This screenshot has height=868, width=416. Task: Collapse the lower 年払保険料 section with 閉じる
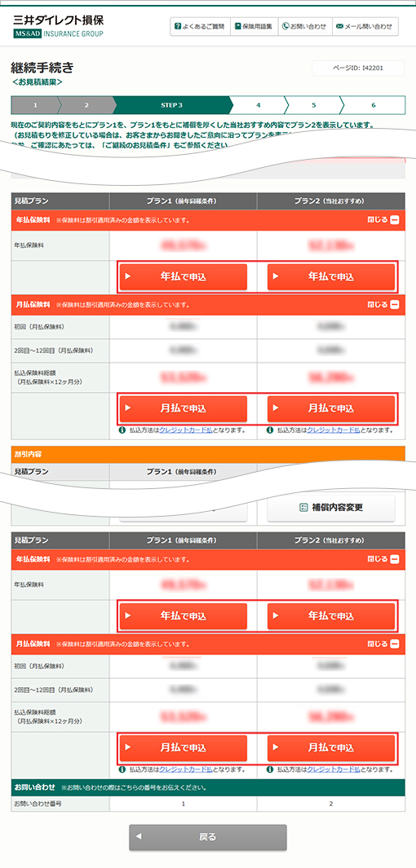click(383, 559)
